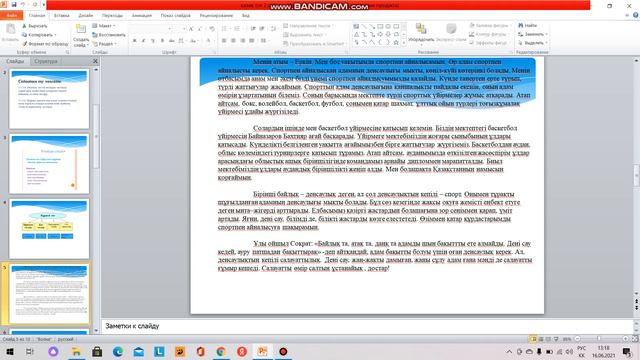Image resolution: width=640 pixels, height=360 pixels.
Task: Select the straight line shape in gallery
Action: (x=364, y=27)
